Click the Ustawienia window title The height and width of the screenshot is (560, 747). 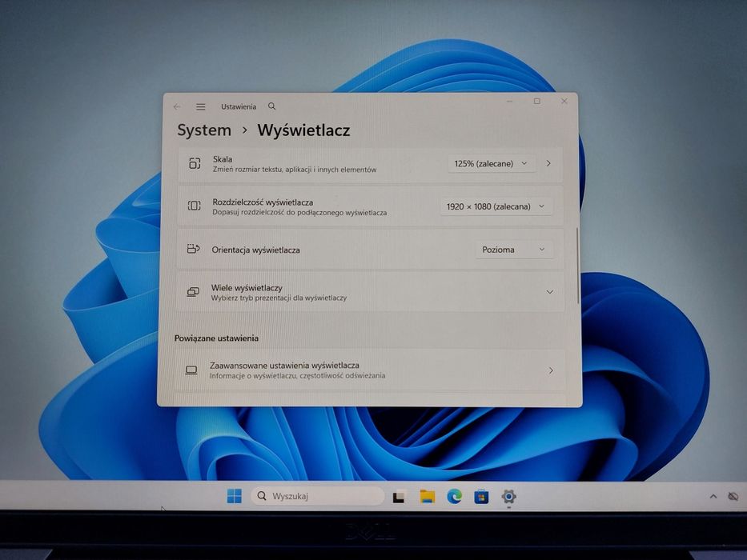tap(239, 106)
